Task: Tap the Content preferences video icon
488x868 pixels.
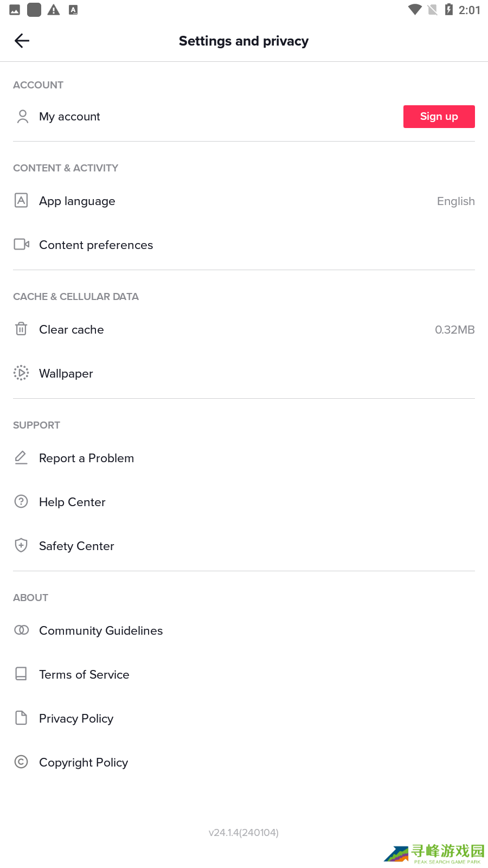Action: point(21,245)
